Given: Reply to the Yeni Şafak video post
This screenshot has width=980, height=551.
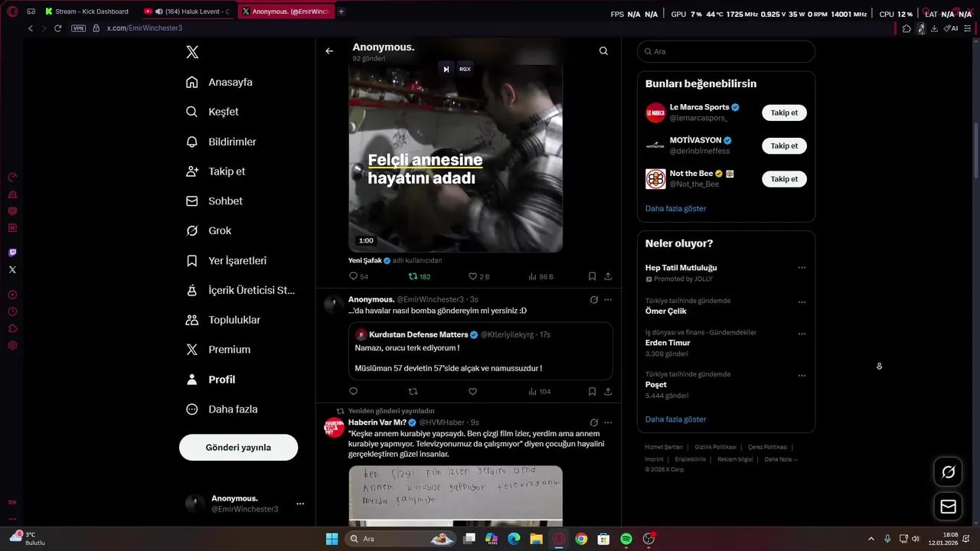Looking at the screenshot, I should tap(358, 276).
